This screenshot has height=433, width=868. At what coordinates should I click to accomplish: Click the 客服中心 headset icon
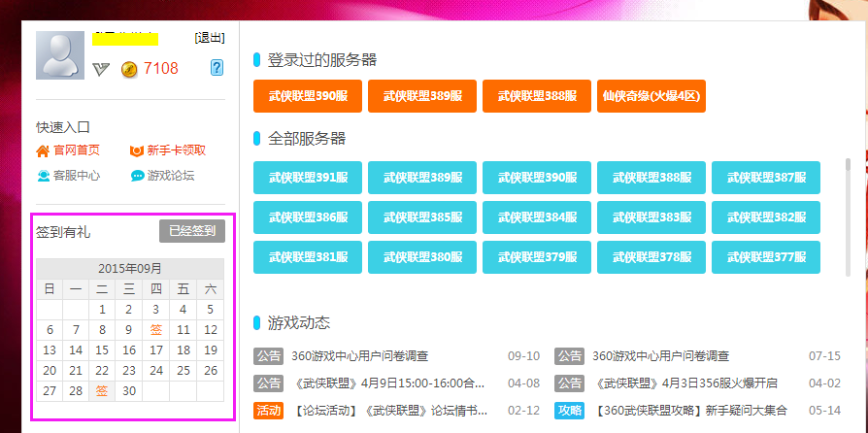tap(43, 176)
